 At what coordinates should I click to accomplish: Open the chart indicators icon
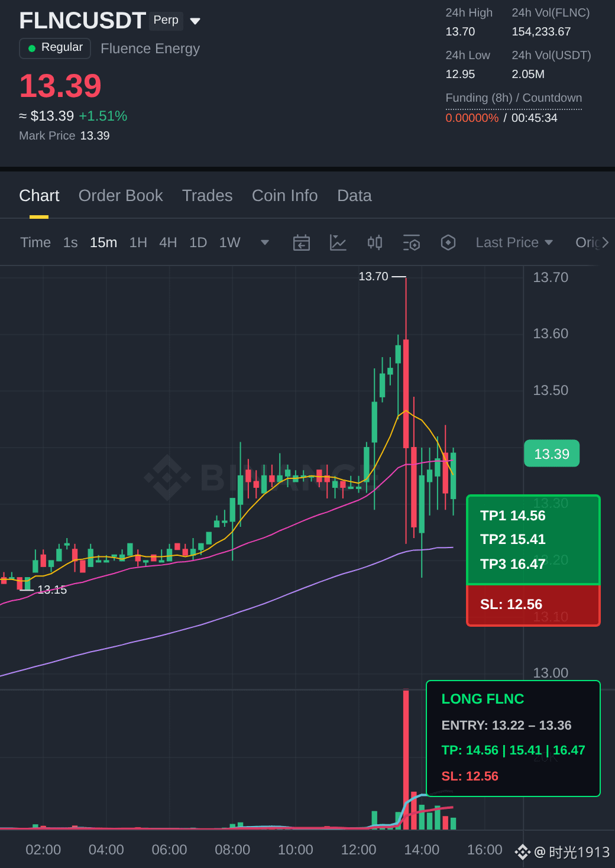[x=338, y=242]
